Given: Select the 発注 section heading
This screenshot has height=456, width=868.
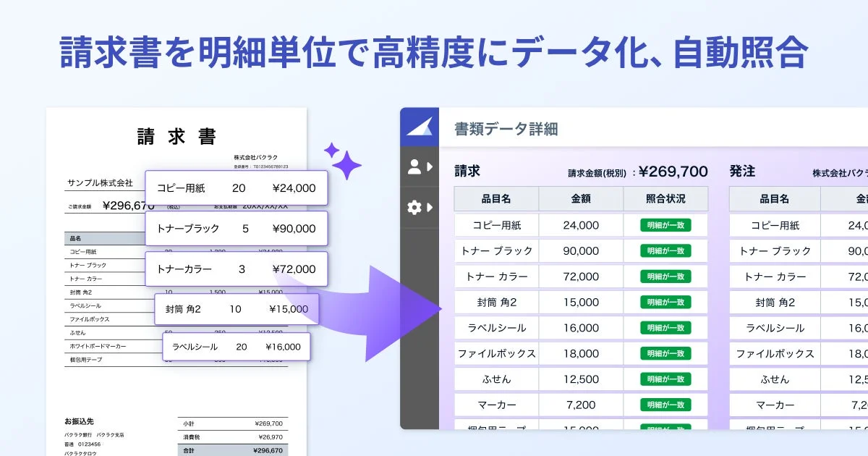Looking at the screenshot, I should 742,171.
